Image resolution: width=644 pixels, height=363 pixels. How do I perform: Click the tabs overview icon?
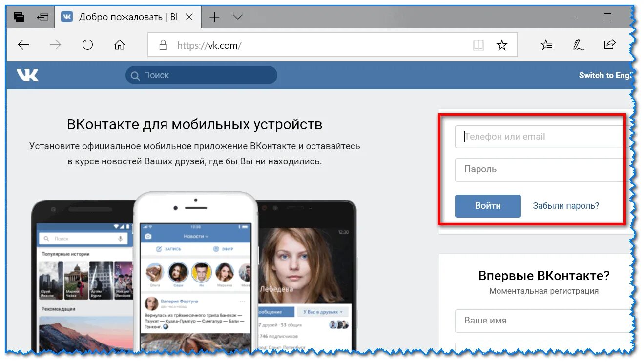tap(19, 17)
